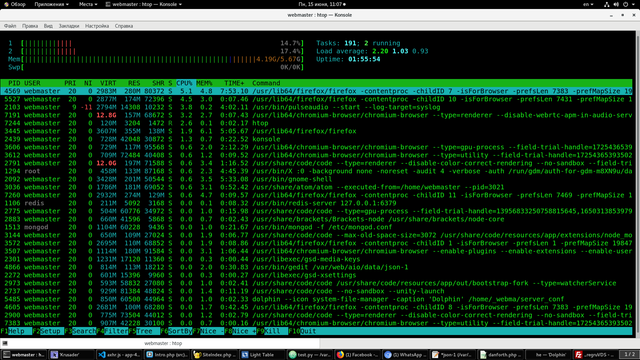Switch to Light Table in taskbar
Image resolution: width=640 pixels, height=360 pixels.
pyautogui.click(x=262, y=355)
